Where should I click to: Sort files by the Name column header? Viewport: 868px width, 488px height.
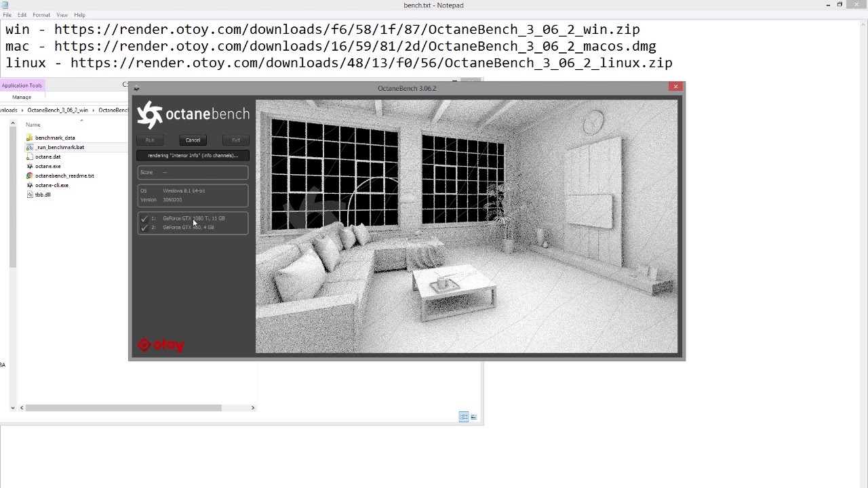(x=33, y=125)
